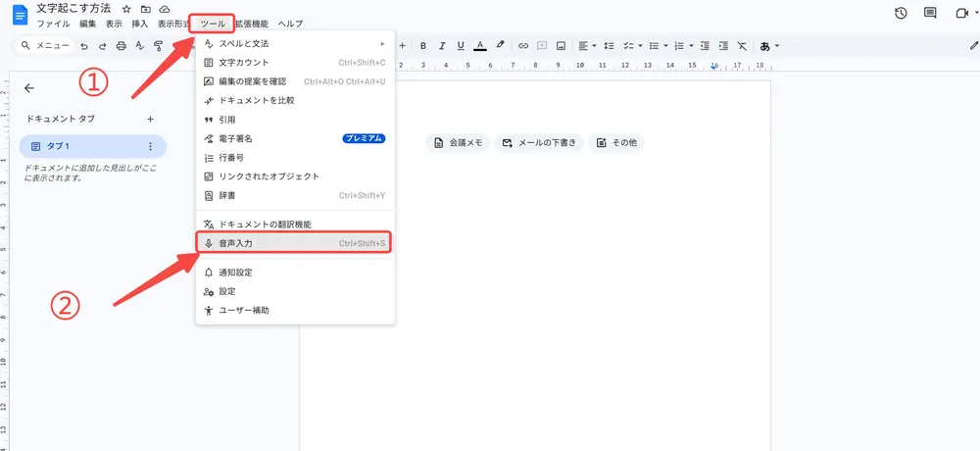Choose リンクされたオブジェクト
This screenshot has height=451, width=980.
(295, 176)
